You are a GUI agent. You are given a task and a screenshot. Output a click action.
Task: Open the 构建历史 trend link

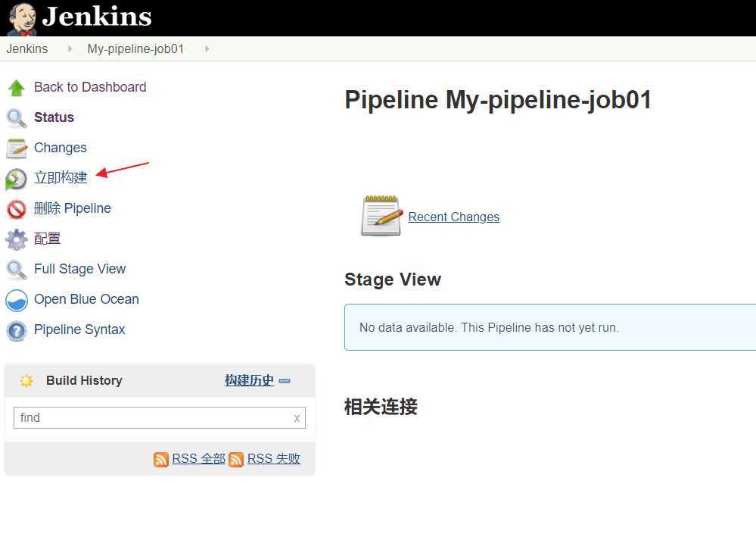tap(249, 380)
